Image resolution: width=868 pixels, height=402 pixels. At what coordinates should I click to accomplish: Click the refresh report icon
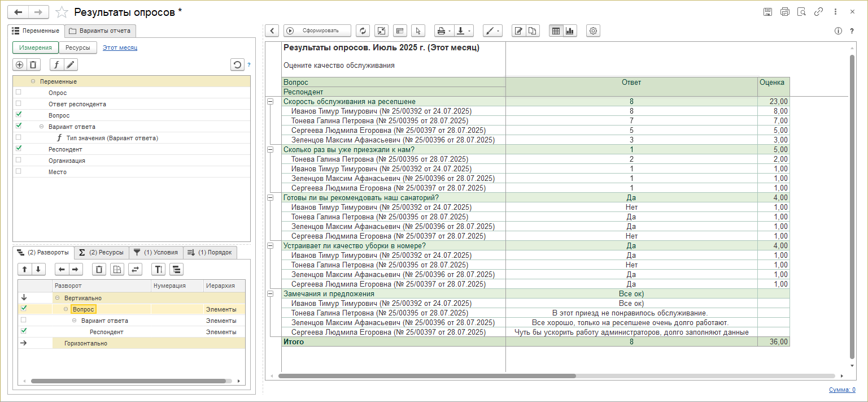pos(362,31)
